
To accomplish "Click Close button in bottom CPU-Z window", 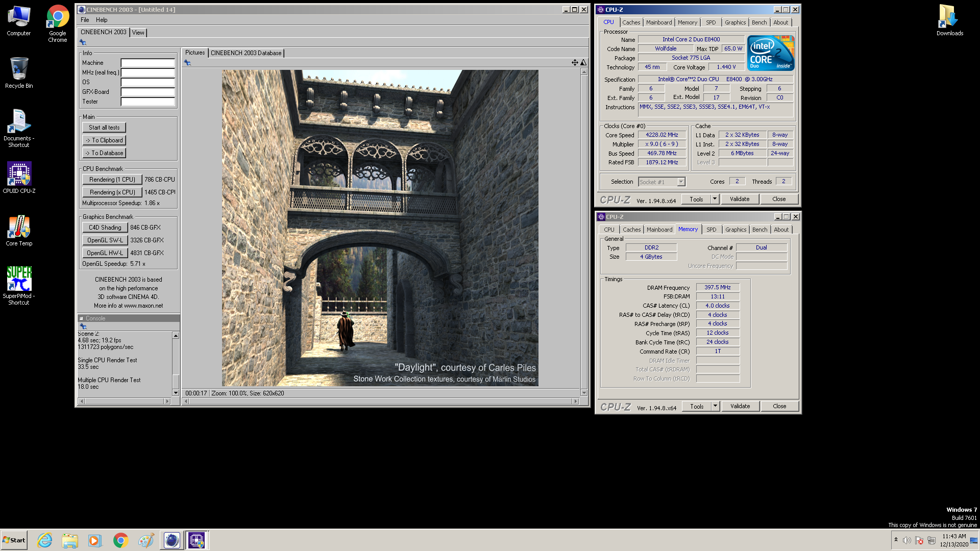I will point(779,406).
